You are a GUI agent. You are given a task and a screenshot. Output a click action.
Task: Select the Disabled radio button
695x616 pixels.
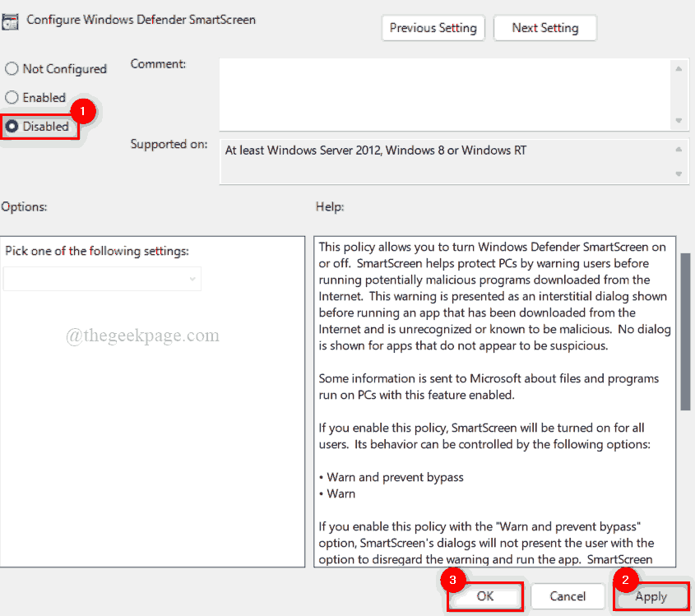tap(12, 126)
